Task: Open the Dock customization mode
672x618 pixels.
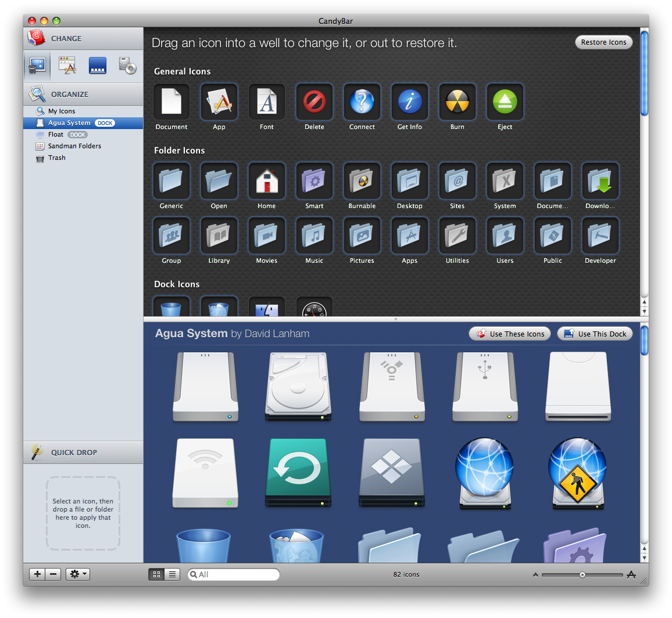Action: [x=97, y=66]
